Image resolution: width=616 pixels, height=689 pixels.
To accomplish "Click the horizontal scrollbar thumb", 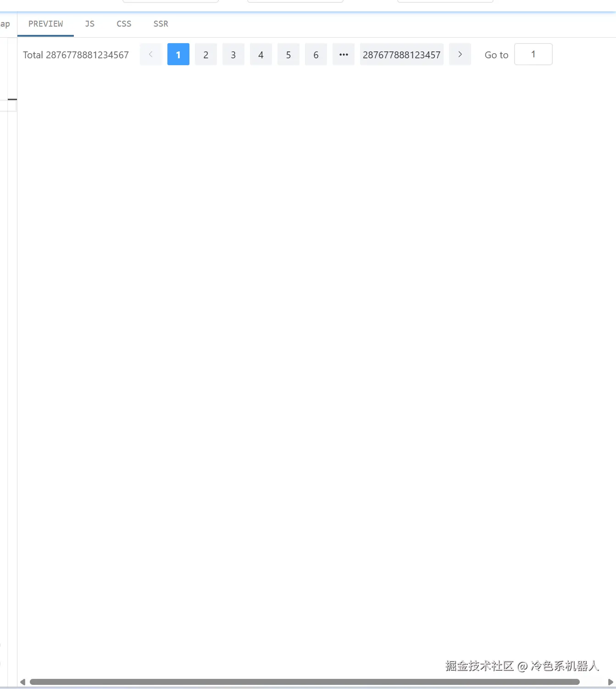I will [304, 682].
